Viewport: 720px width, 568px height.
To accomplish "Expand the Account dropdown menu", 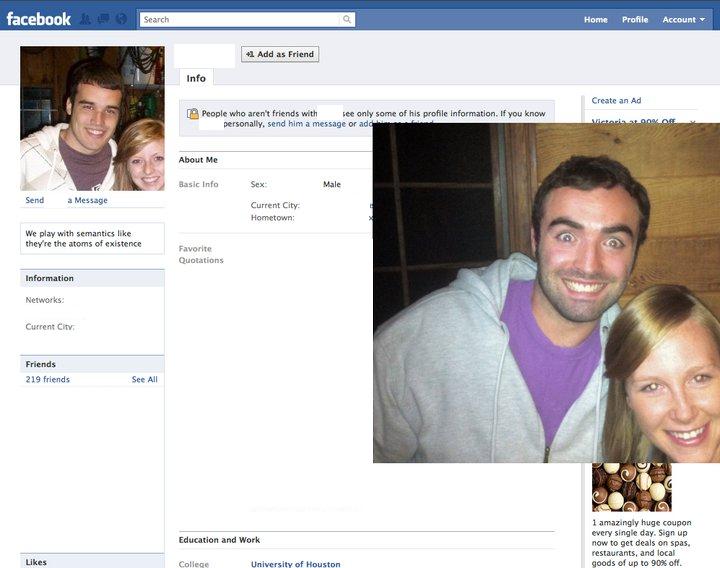I will (683, 19).
